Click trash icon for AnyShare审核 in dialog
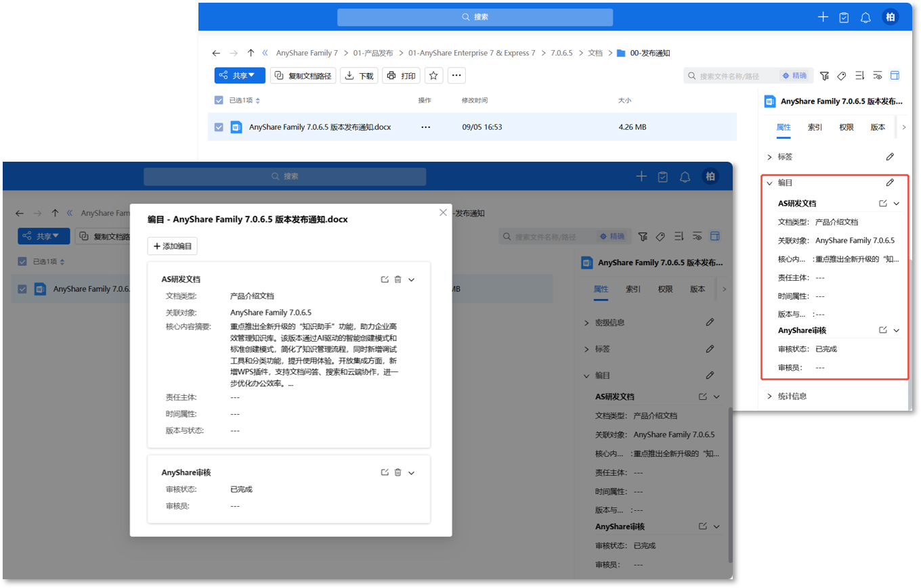 (398, 472)
